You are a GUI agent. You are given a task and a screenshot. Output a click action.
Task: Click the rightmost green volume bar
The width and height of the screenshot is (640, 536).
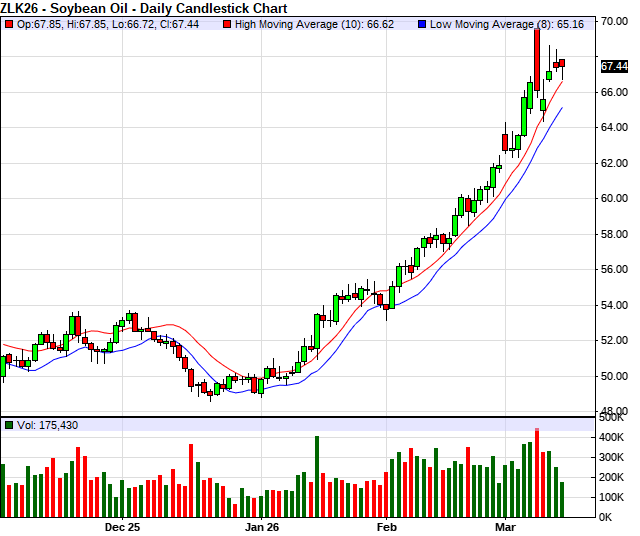click(562, 498)
